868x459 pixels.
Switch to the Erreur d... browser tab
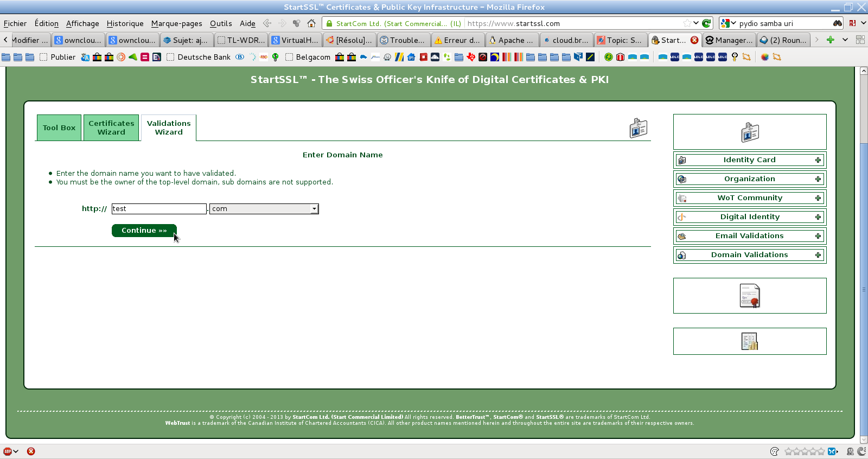(x=458, y=40)
